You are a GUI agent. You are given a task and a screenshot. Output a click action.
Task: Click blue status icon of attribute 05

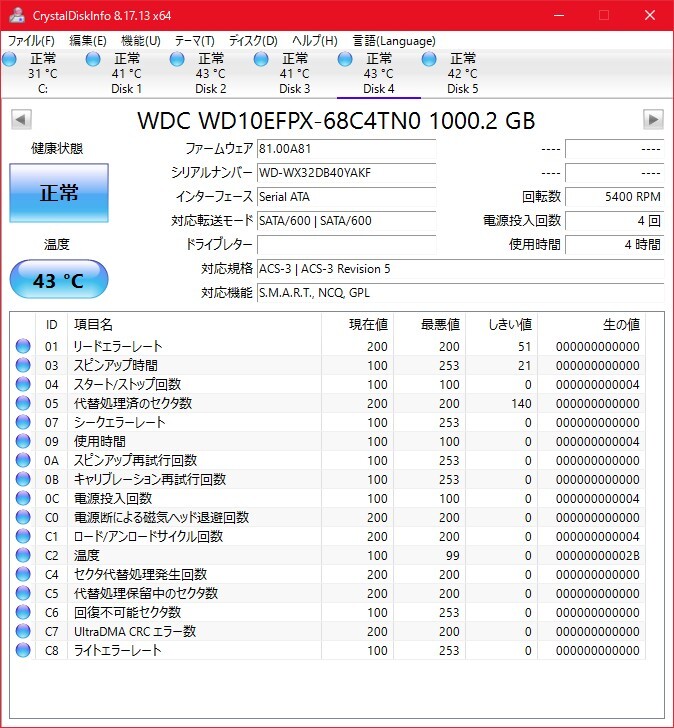[x=23, y=403]
